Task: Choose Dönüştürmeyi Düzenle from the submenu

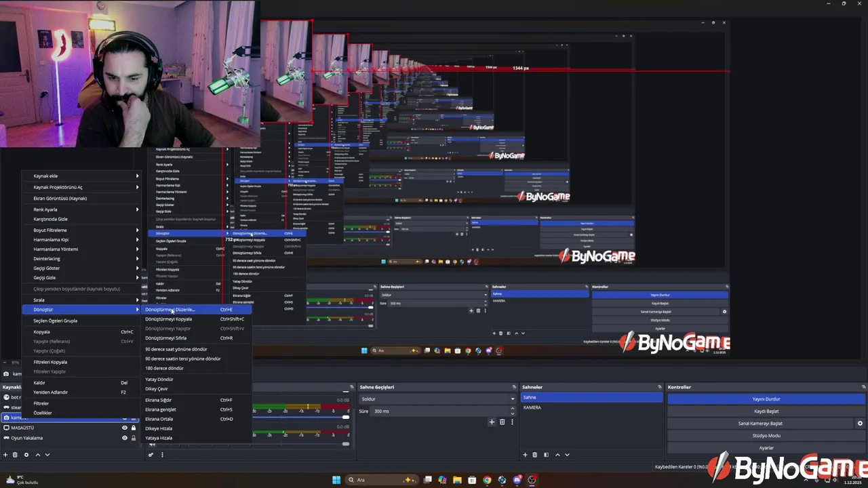Action: pos(197,310)
